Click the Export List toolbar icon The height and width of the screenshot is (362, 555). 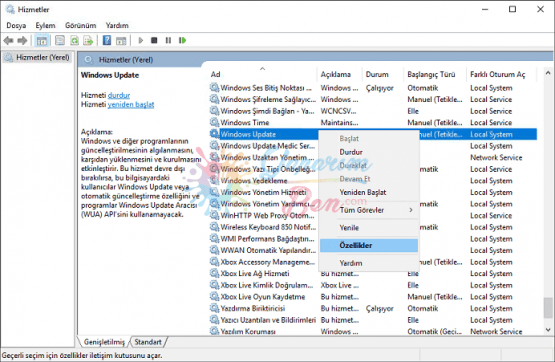tap(88, 41)
